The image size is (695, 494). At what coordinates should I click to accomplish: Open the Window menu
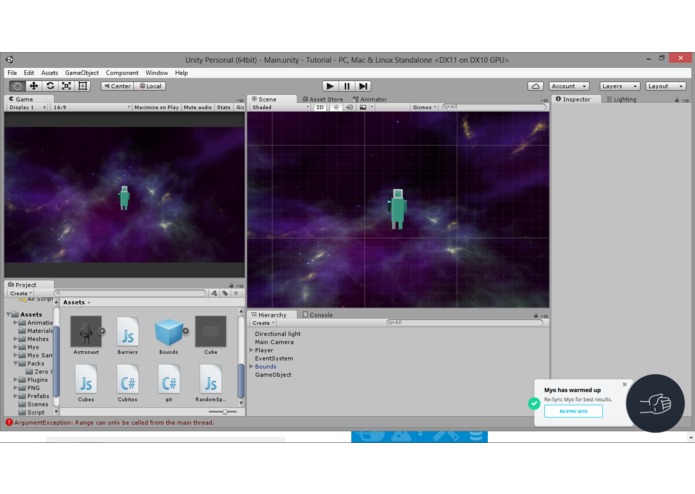pos(156,73)
